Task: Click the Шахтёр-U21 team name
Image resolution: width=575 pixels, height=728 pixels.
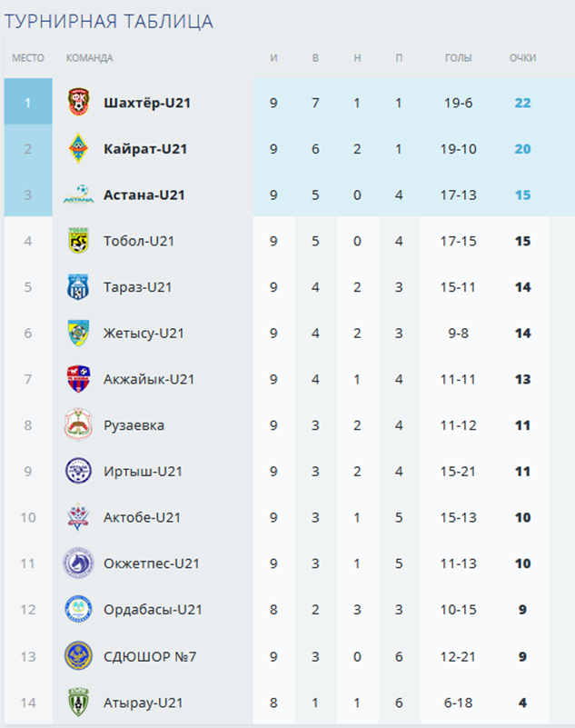Action: click(x=147, y=103)
